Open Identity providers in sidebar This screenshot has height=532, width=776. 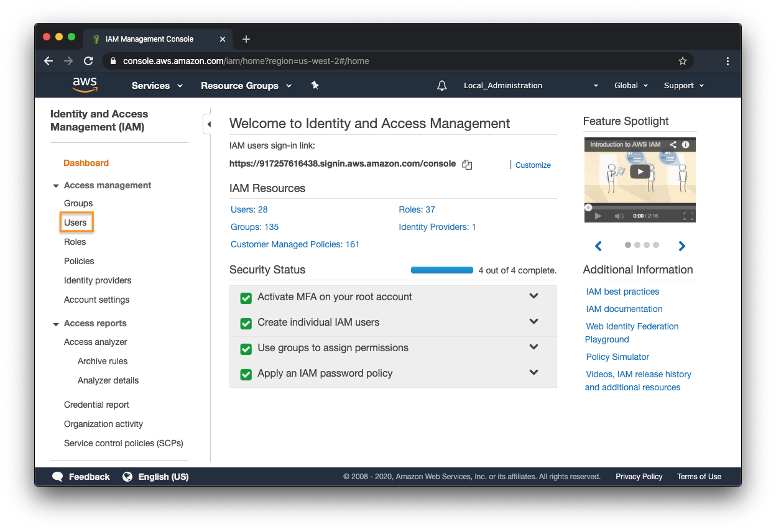98,280
